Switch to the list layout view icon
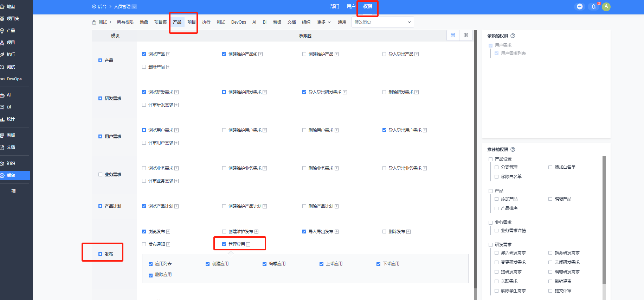This screenshot has height=300, width=644. [453, 35]
